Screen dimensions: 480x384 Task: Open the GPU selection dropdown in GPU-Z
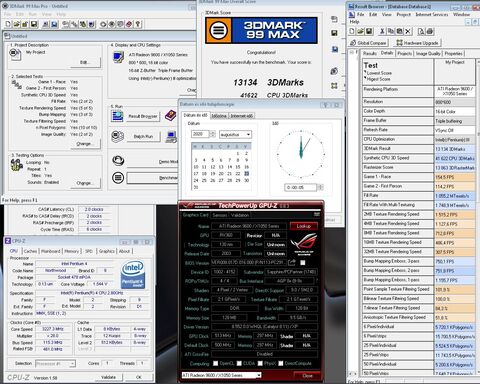221,375
